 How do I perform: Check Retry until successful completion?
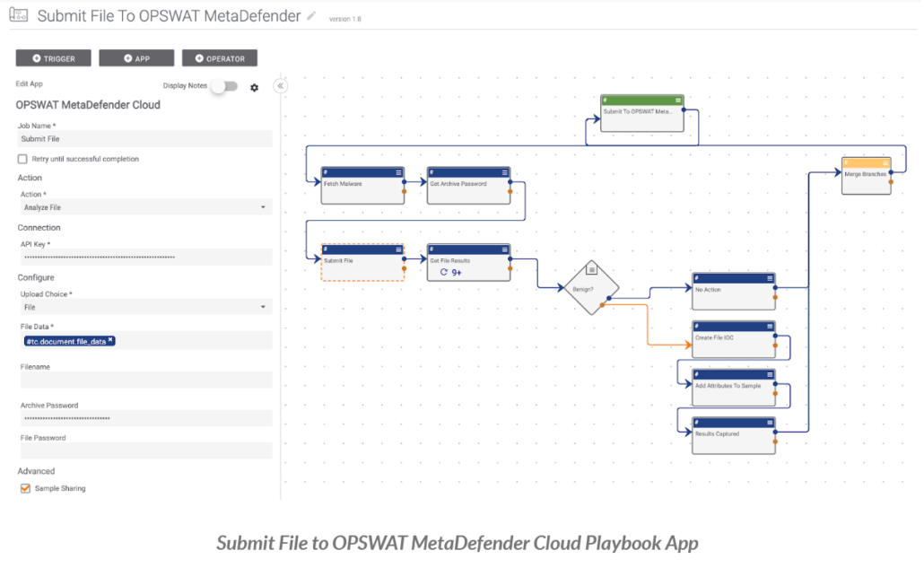pos(22,159)
